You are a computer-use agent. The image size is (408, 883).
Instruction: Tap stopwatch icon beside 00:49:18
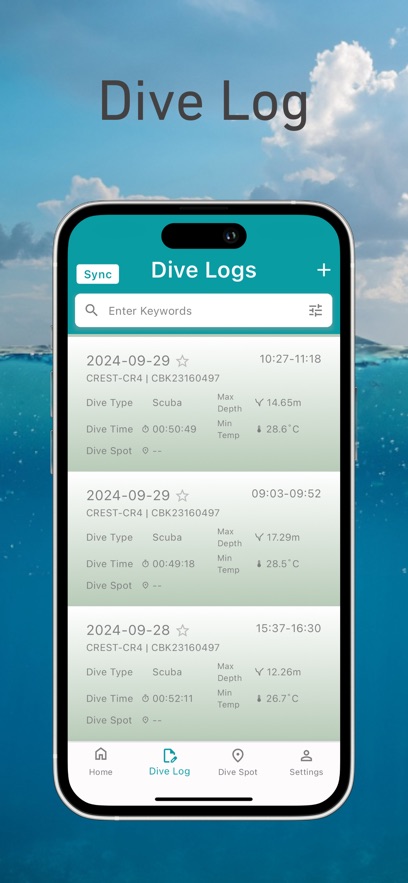(x=145, y=564)
